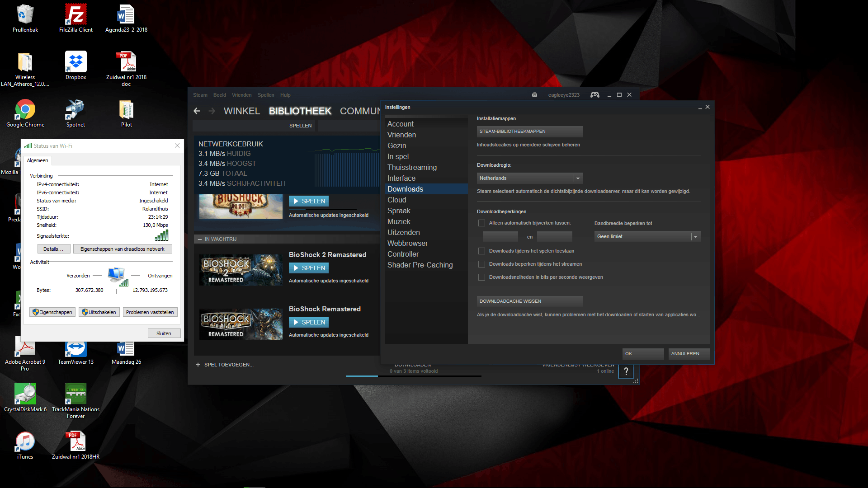Enable 'Alleen automatisch bijwerken tussen' checkbox
This screenshot has width=868, height=488.
pyautogui.click(x=481, y=223)
